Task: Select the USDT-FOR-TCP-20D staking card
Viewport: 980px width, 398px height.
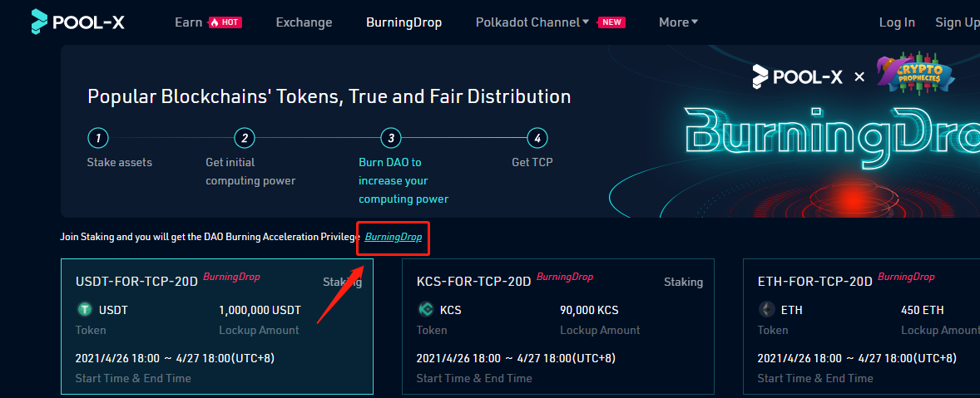Action: point(217,327)
